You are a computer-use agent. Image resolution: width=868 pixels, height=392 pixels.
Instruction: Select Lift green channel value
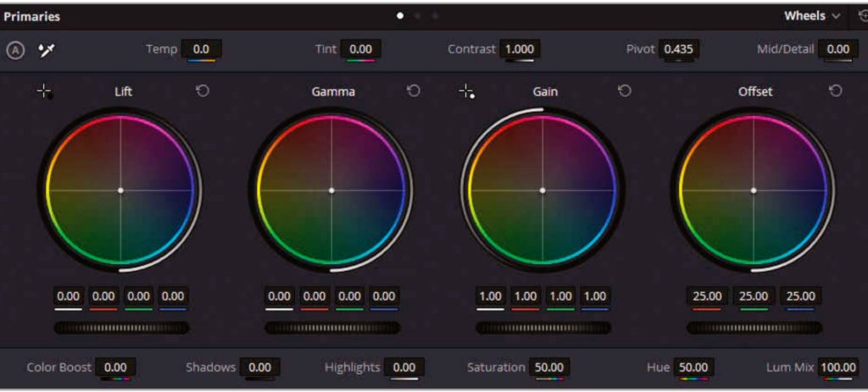(x=138, y=296)
